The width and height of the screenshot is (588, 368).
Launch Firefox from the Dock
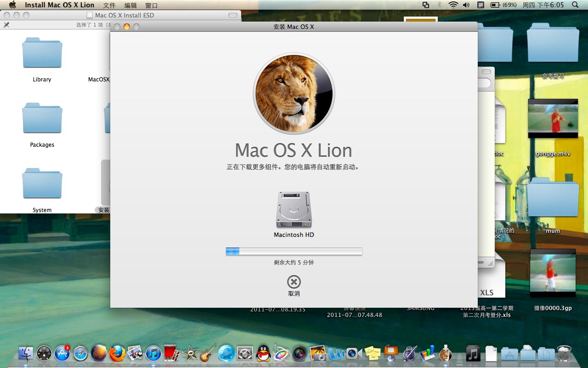click(x=117, y=353)
